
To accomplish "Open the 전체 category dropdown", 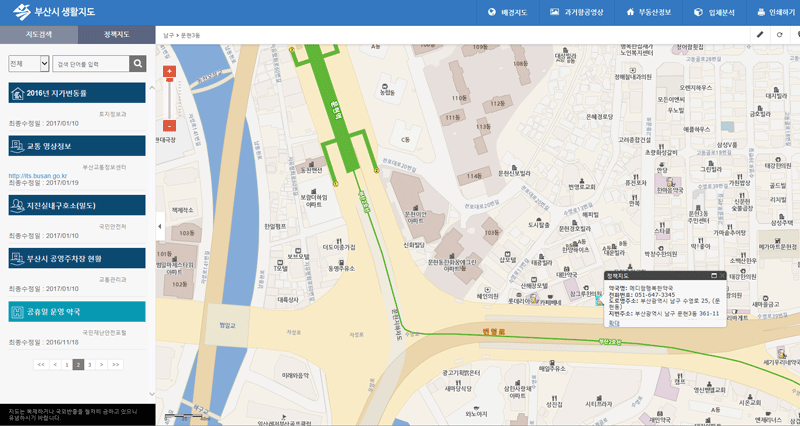I will point(28,64).
